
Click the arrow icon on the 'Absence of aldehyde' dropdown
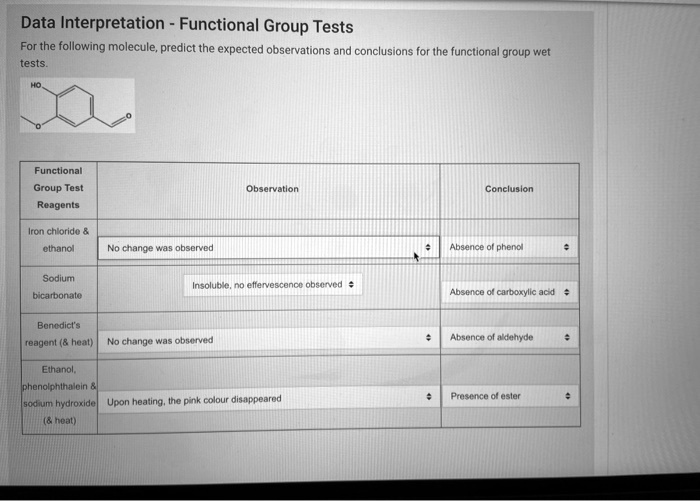567,337
